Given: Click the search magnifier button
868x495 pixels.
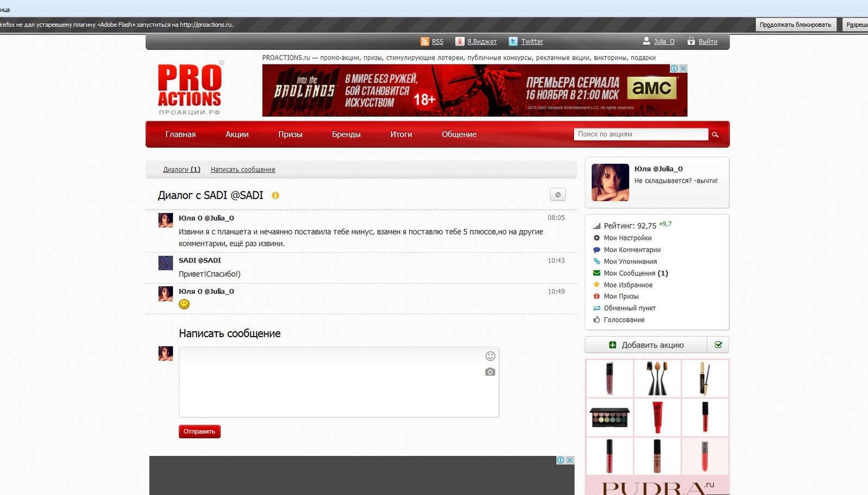Looking at the screenshot, I should pyautogui.click(x=716, y=134).
